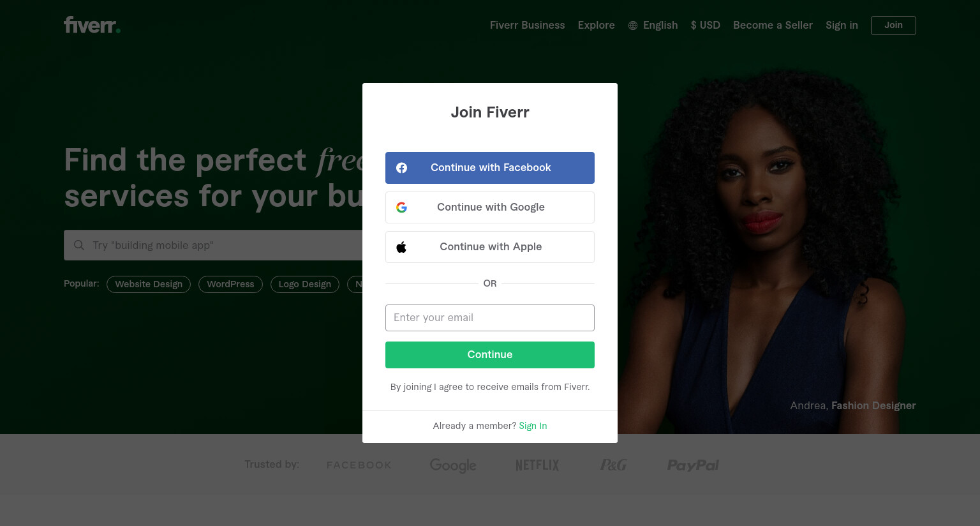Screen dimensions: 980x526
Task: Open Fiverr Business menu item
Action: pyautogui.click(x=528, y=26)
